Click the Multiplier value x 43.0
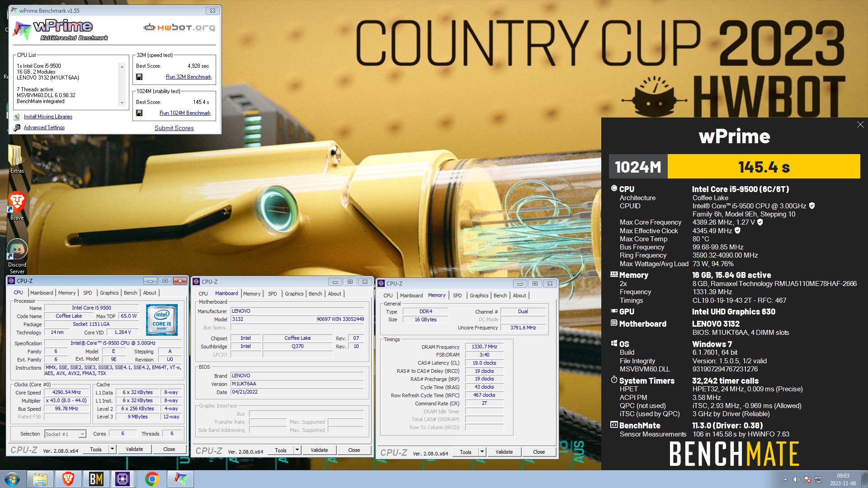Screen dimensions: 868x488 click(66, 401)
